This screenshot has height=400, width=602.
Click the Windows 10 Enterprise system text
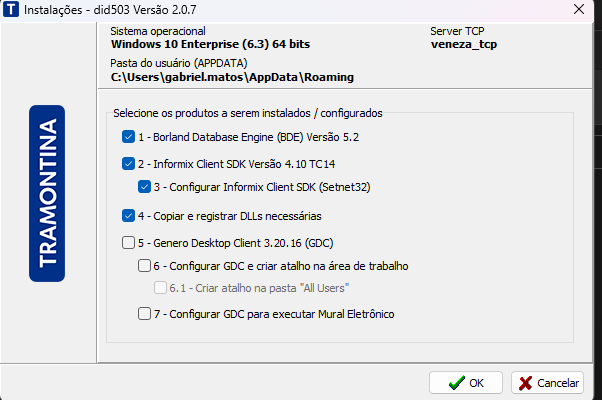[212, 45]
